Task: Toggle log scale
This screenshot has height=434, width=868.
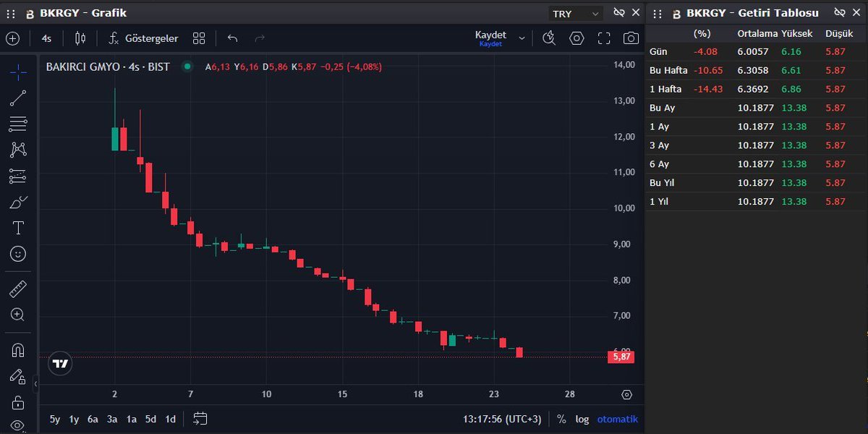Action: (582, 419)
